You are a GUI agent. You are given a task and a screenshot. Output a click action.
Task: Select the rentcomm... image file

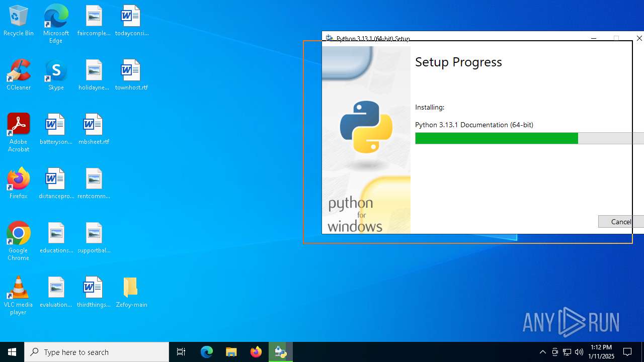click(x=94, y=184)
